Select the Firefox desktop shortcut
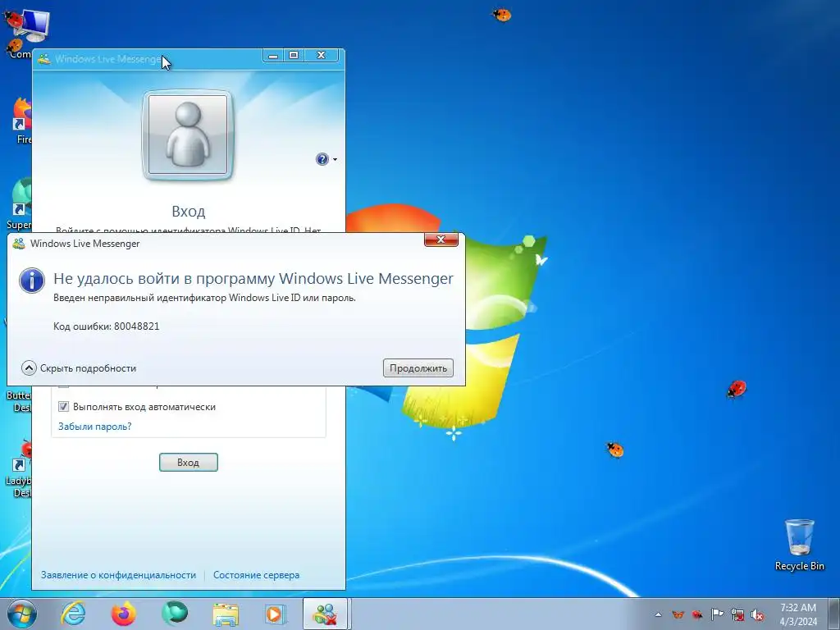Image resolution: width=840 pixels, height=630 pixels. [21, 121]
